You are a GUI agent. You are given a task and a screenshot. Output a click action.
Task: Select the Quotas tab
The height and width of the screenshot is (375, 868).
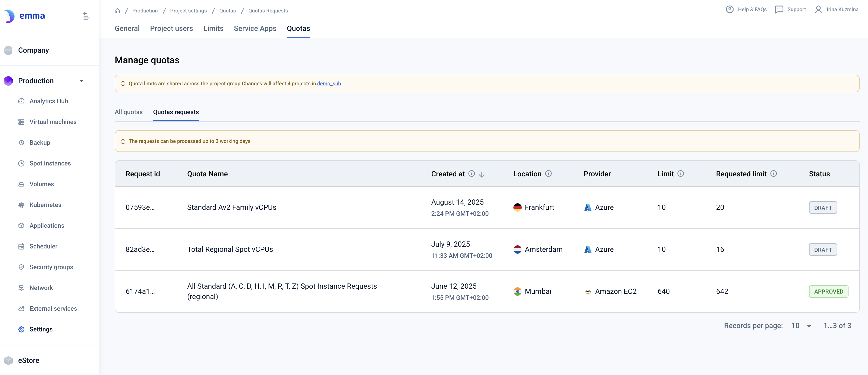[x=298, y=29]
